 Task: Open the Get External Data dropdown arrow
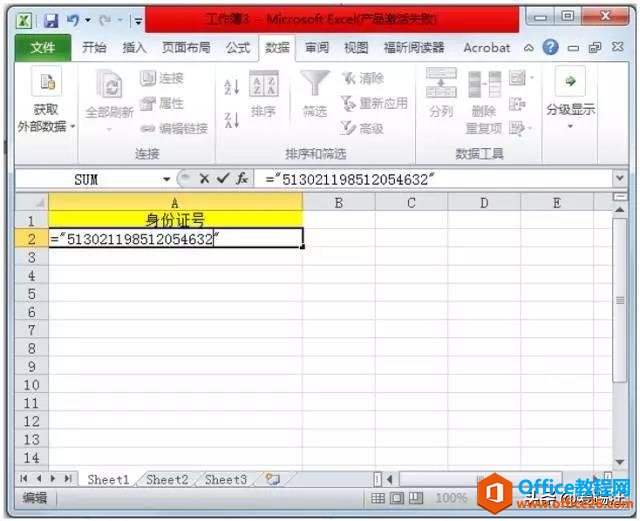point(73,127)
